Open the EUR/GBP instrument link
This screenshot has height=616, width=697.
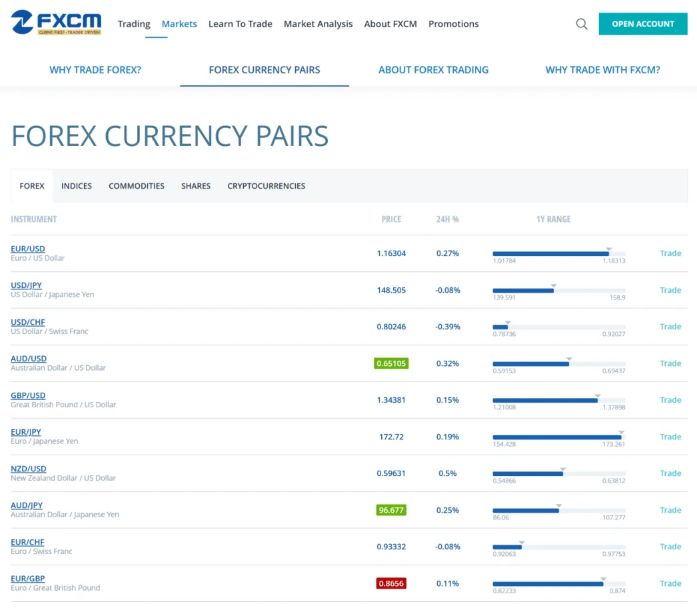click(x=28, y=579)
